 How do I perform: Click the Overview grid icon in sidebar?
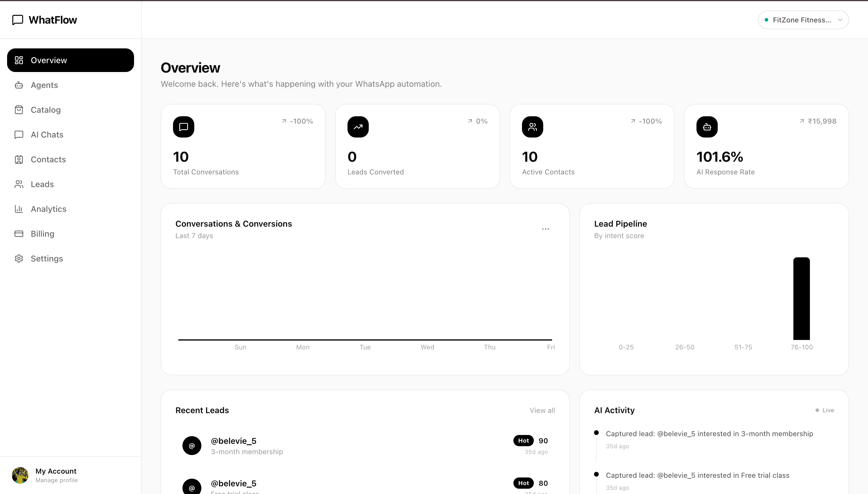pos(19,60)
